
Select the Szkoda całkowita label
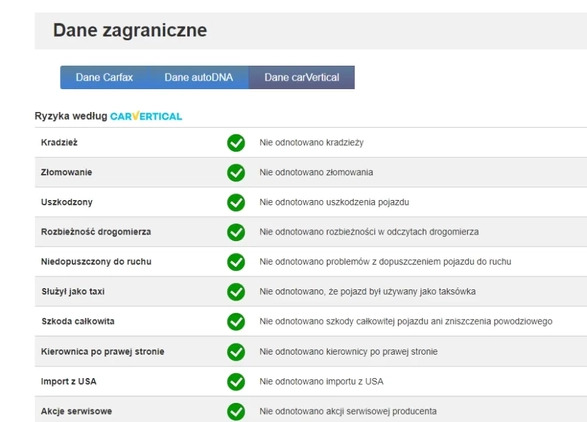click(78, 321)
